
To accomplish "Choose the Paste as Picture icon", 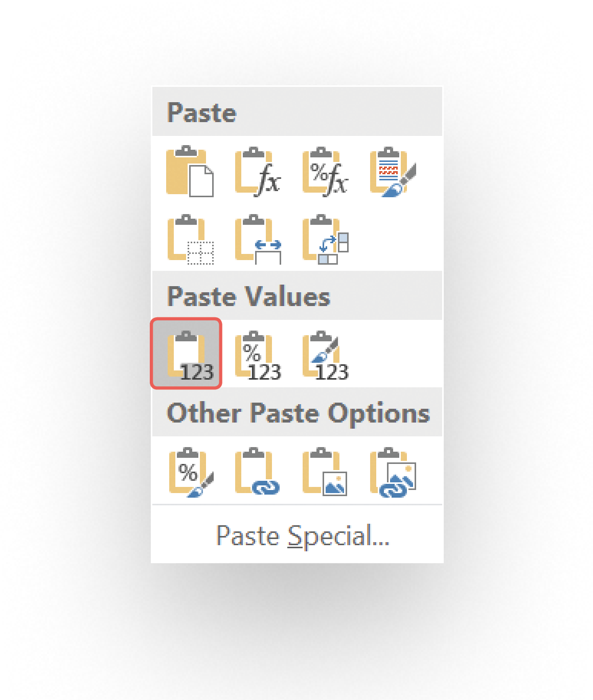I will [x=325, y=472].
